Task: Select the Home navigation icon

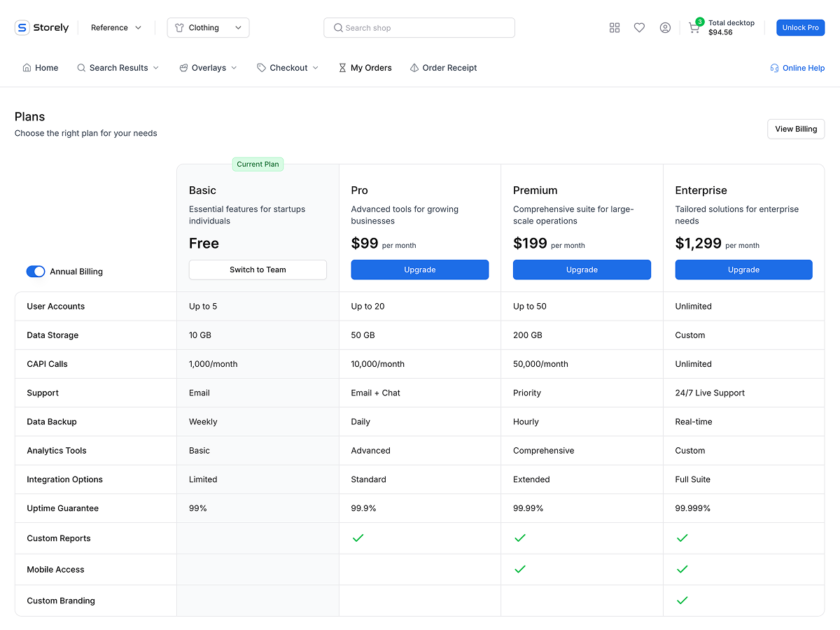Action: click(x=25, y=67)
